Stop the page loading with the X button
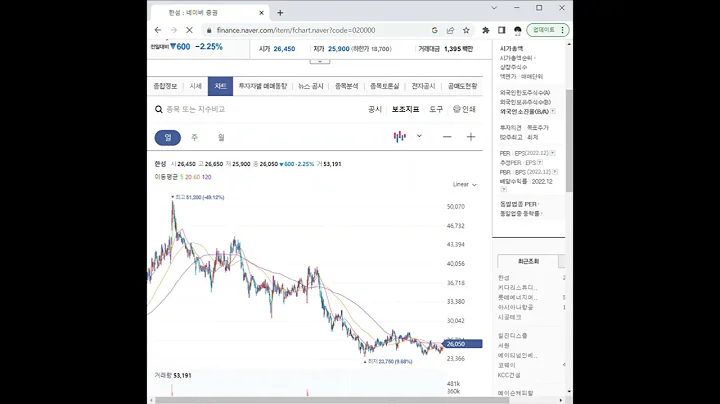720x404 pixels. (189, 30)
